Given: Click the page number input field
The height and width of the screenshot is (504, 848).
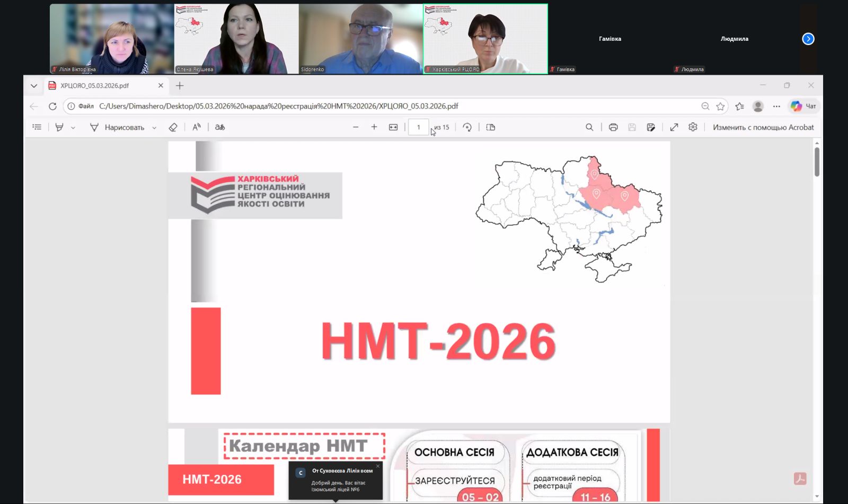Looking at the screenshot, I should pyautogui.click(x=418, y=127).
